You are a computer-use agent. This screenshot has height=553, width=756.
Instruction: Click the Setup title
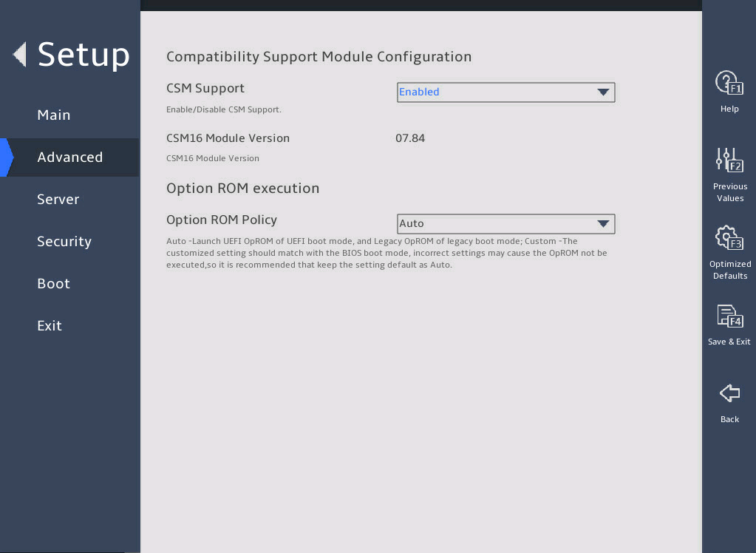84,55
